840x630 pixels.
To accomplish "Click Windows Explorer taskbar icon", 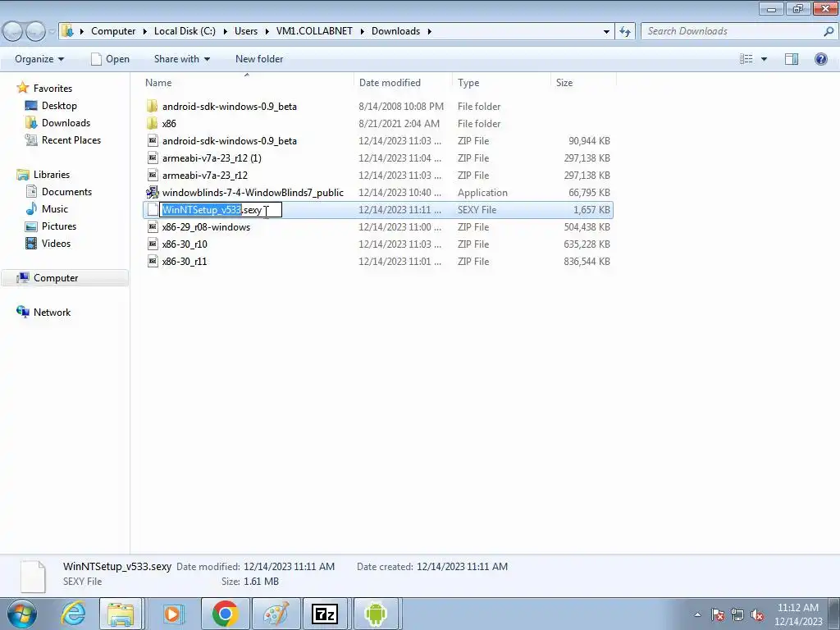I will tap(121, 614).
